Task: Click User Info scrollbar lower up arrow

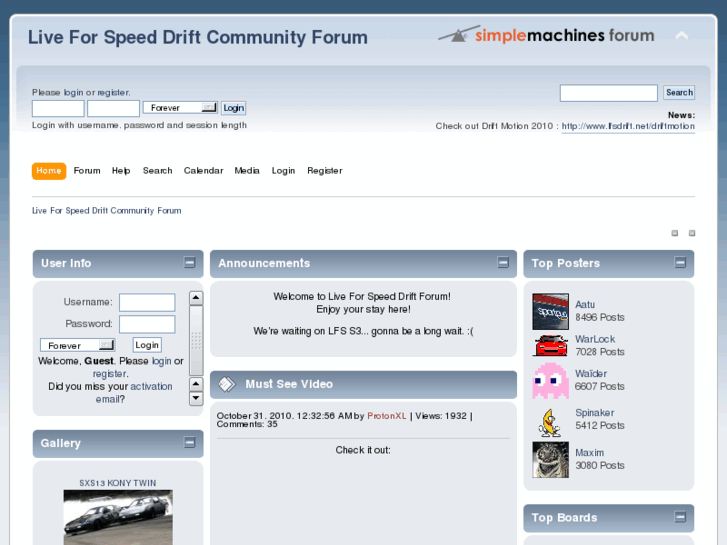Action: pyautogui.click(x=196, y=384)
